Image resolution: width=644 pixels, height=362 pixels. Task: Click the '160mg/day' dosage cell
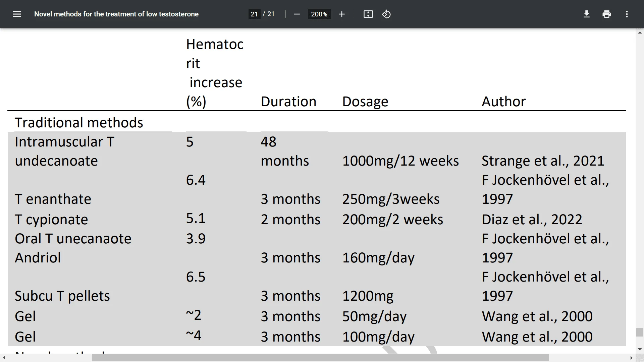coord(378,258)
